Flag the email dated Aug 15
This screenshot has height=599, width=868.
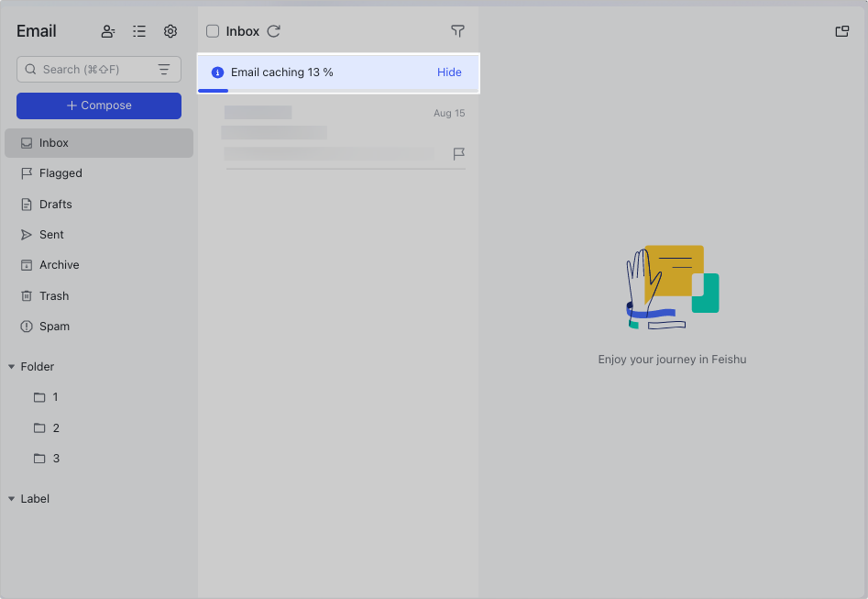point(458,153)
